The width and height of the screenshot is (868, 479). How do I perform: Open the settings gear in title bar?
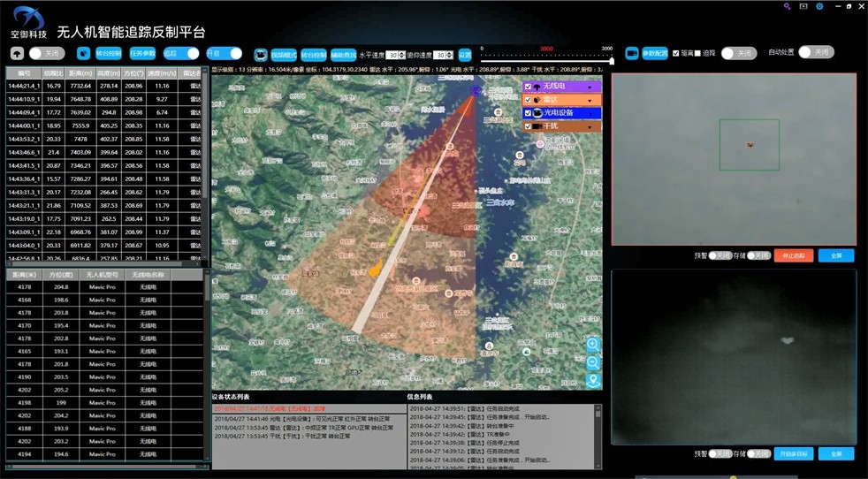pos(819,7)
